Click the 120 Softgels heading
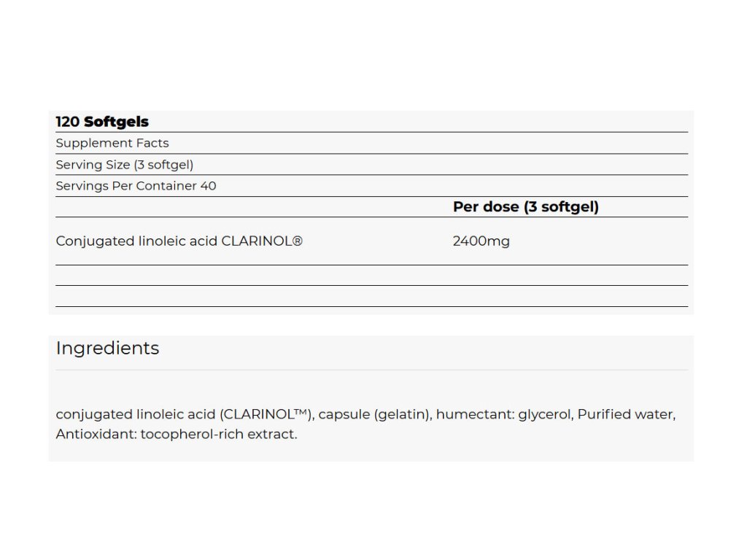Screen dimensions: 747x560 [102, 122]
